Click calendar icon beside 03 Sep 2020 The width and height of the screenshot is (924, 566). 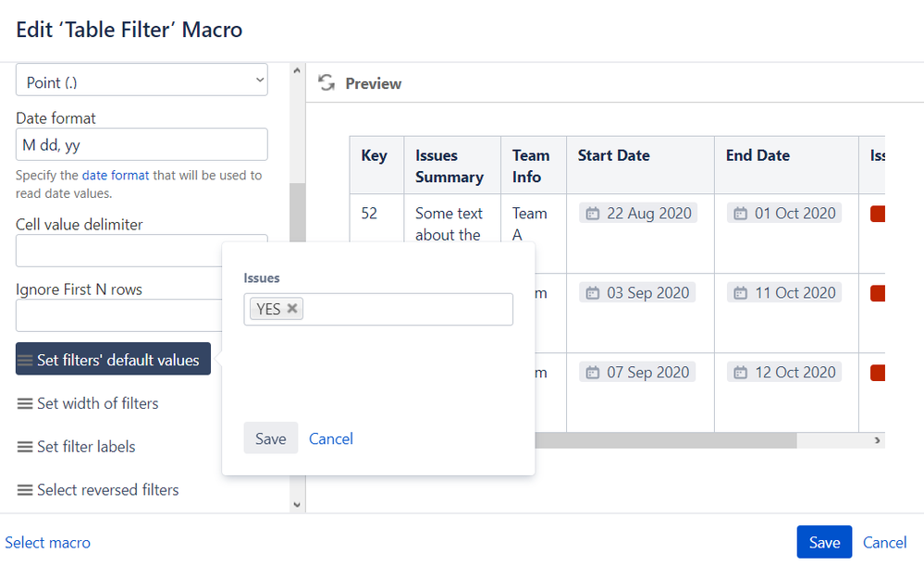coord(592,293)
